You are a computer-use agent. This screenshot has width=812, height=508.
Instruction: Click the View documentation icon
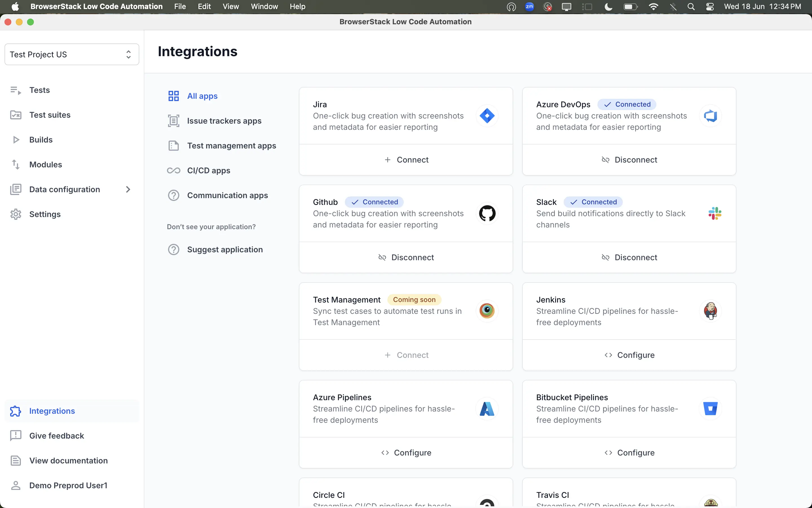click(x=16, y=461)
